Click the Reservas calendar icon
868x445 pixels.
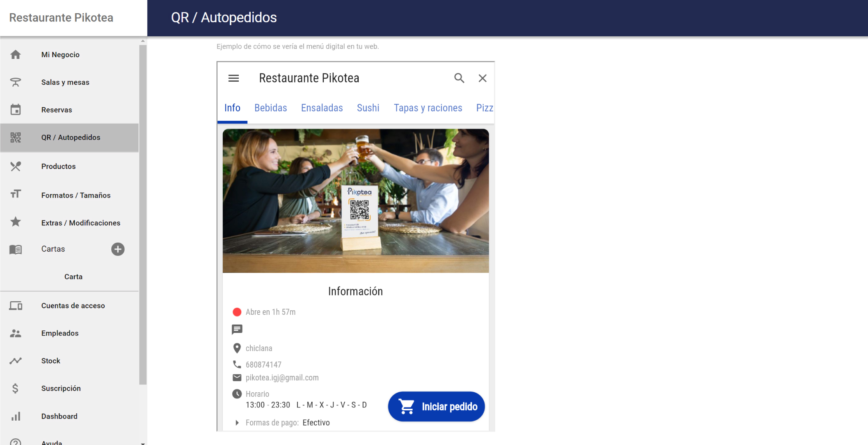(16, 110)
